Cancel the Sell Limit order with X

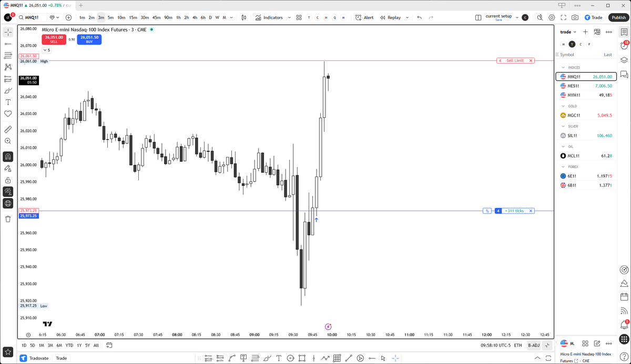(531, 61)
